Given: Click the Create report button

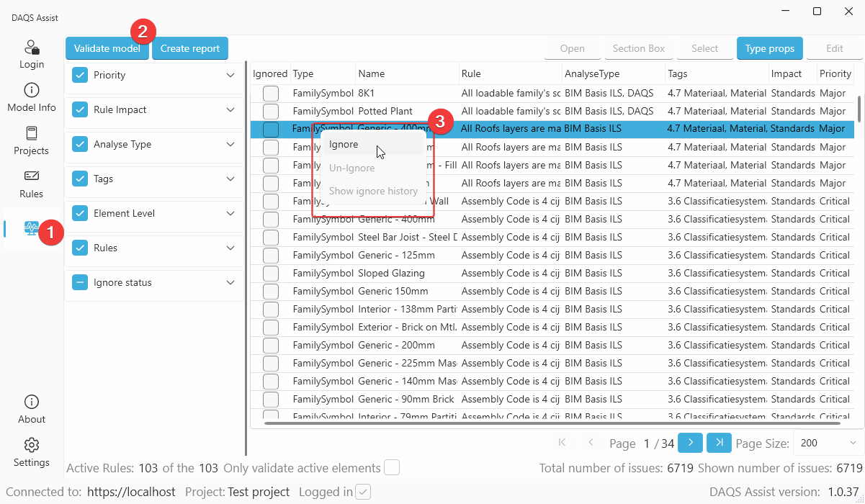Looking at the screenshot, I should click(190, 48).
